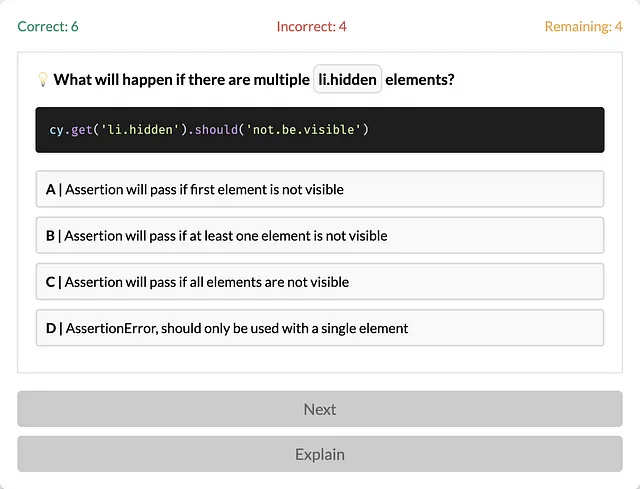Click the cy object in code snippet
This screenshot has width=640, height=489.
(x=56, y=130)
